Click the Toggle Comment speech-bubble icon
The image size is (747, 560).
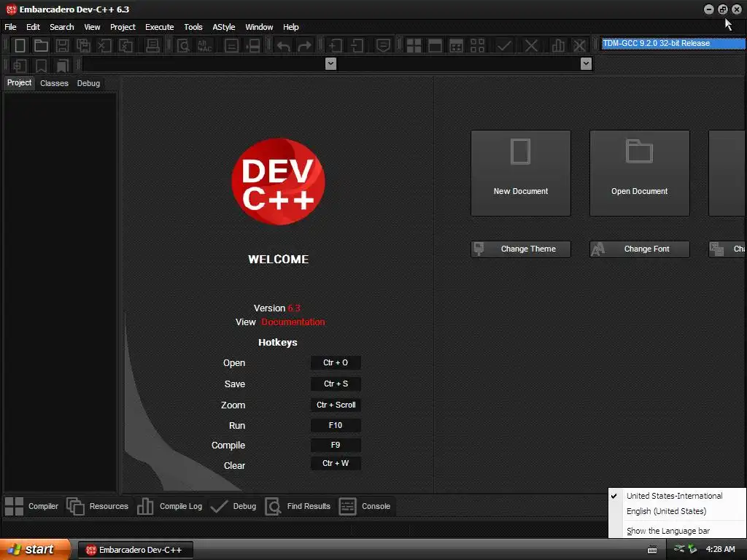(383, 46)
